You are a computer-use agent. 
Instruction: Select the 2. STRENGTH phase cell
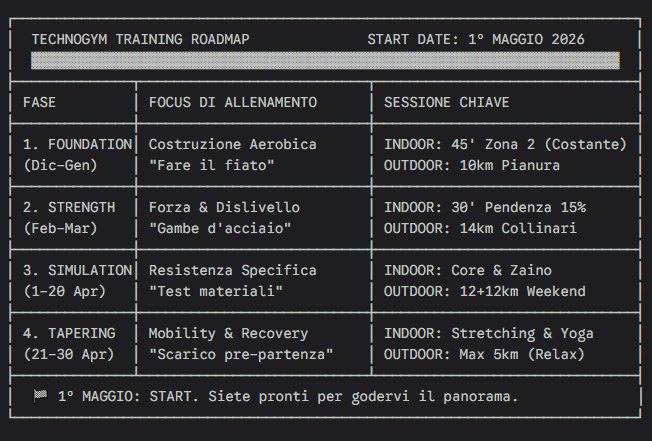[x=69, y=208]
